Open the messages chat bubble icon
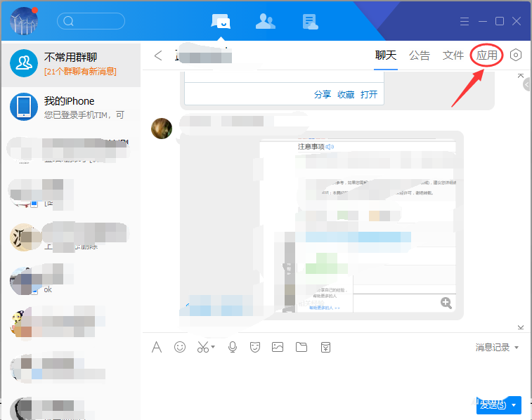 pos(221,21)
